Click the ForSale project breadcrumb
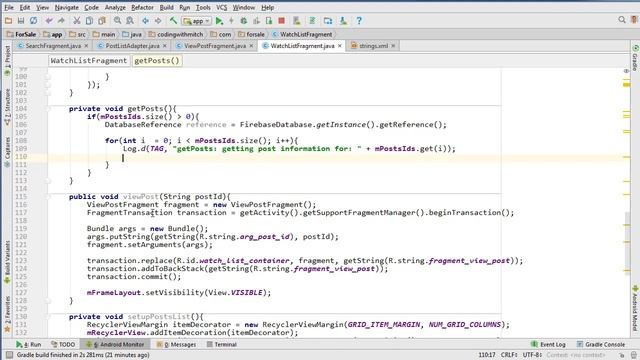Viewport: 640px width, 360px height. [21, 34]
